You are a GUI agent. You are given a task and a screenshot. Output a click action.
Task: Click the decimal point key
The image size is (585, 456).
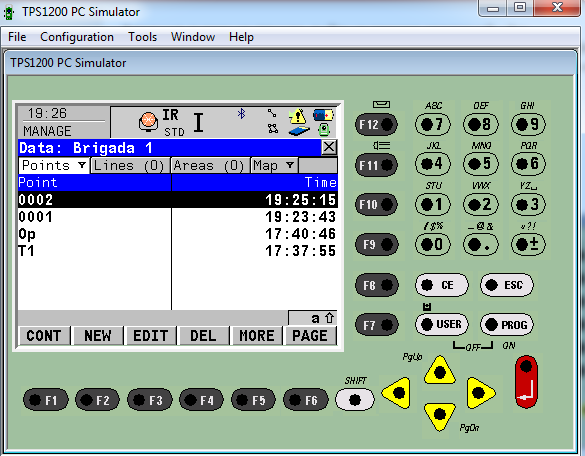481,244
